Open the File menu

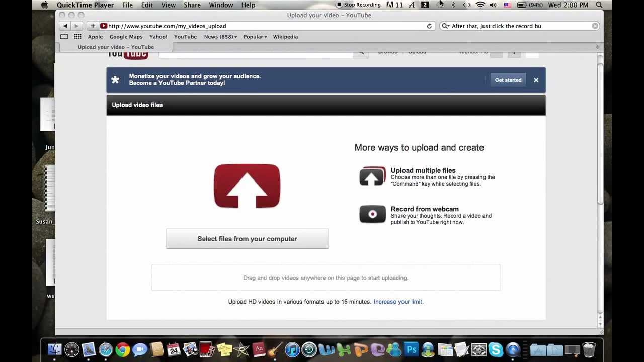click(127, 5)
